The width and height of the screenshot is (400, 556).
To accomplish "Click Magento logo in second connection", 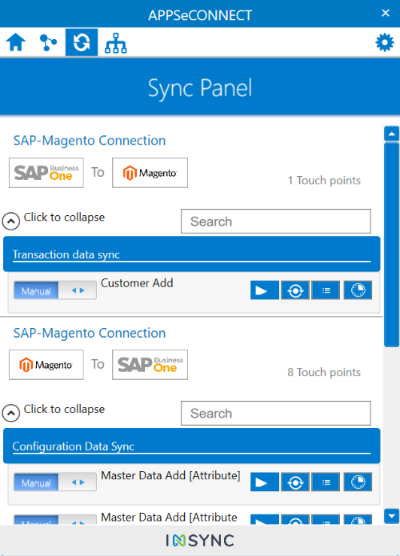I will [x=46, y=365].
